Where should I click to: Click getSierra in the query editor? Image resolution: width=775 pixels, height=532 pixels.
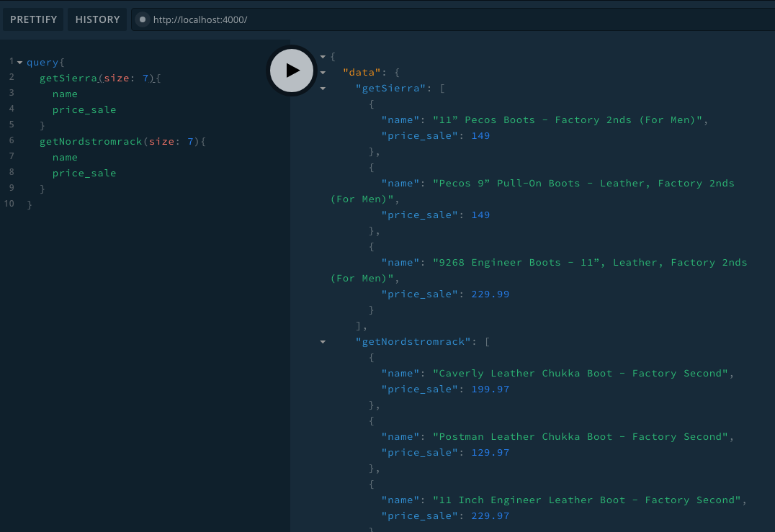click(x=68, y=78)
